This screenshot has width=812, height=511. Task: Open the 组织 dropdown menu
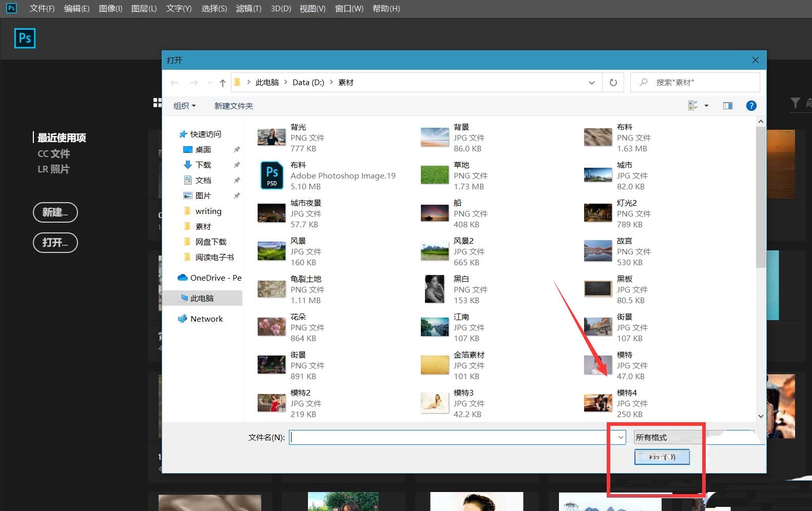click(184, 106)
